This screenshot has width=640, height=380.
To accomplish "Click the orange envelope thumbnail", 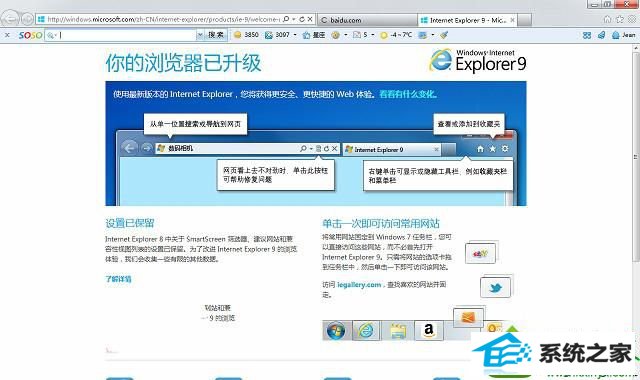I will [469, 317].
